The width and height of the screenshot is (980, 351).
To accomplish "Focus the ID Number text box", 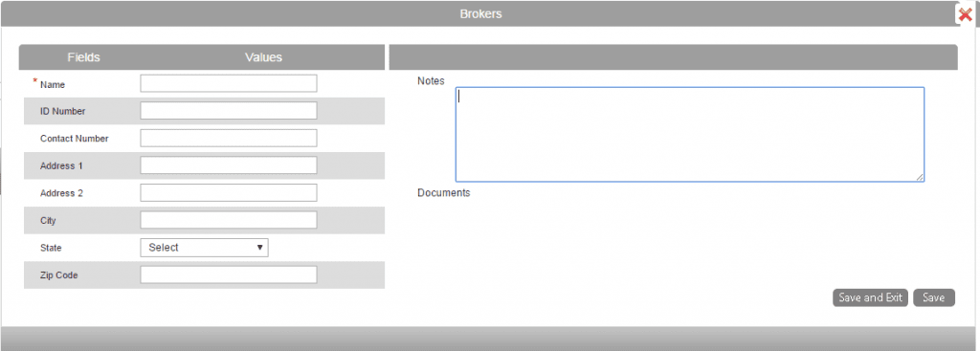I will click(228, 111).
